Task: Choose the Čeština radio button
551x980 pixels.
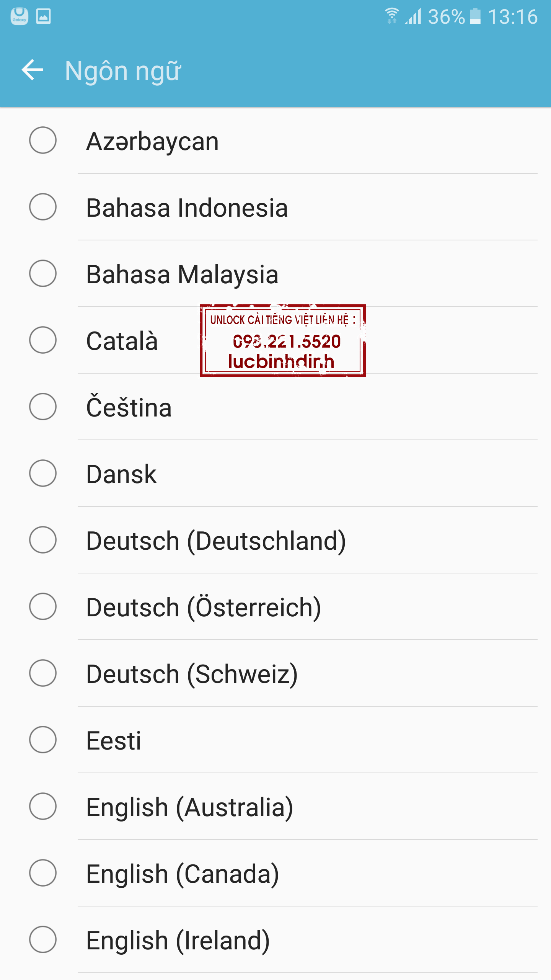Action: 43,407
